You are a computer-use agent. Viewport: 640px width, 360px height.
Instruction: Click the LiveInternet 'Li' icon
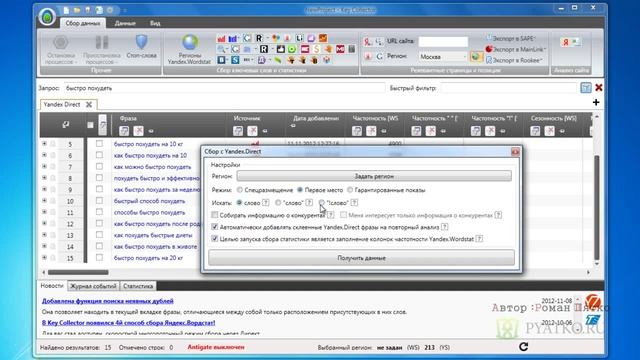[299, 38]
